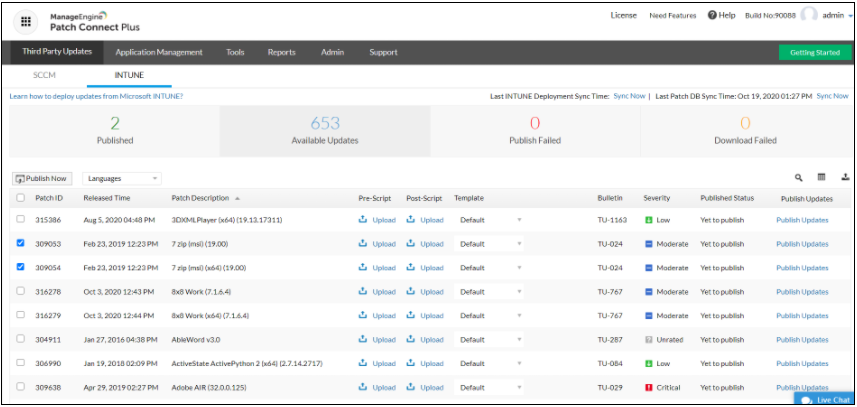Click Pre-Script upload icon for patch 309054

point(362,268)
